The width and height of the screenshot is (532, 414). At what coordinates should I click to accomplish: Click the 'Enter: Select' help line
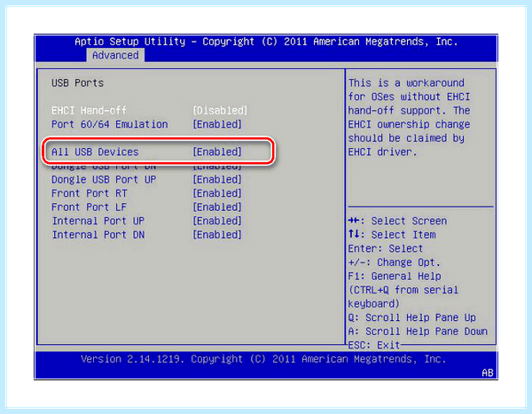(x=386, y=249)
